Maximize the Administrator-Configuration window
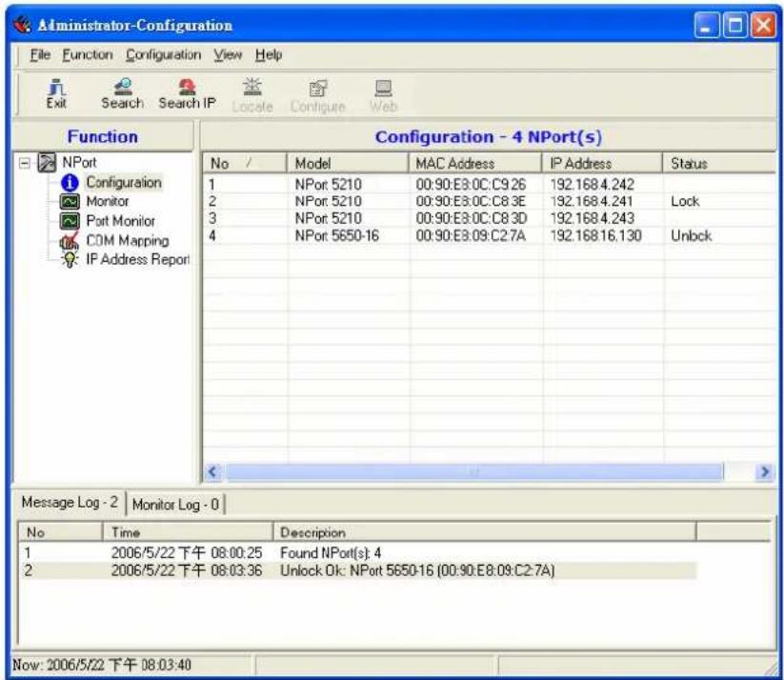This screenshot has width=784, height=680. [735, 25]
